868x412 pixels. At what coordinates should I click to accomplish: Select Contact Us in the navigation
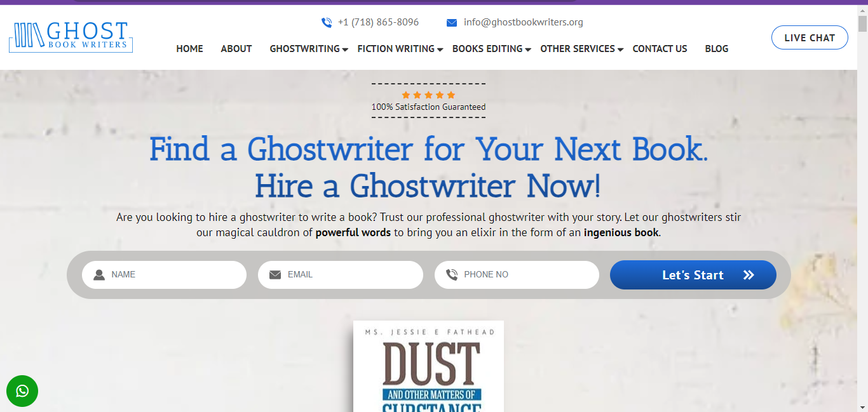(x=660, y=49)
